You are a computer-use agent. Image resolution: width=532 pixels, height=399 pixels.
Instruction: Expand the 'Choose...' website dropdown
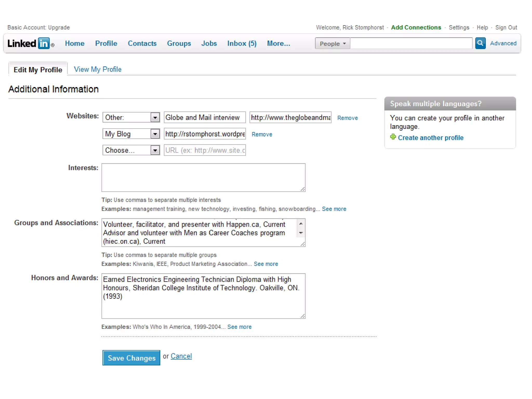(155, 150)
